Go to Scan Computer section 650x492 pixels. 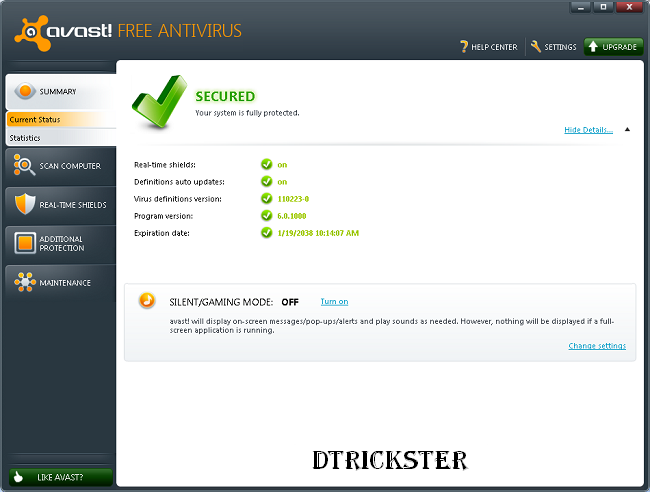(61, 166)
